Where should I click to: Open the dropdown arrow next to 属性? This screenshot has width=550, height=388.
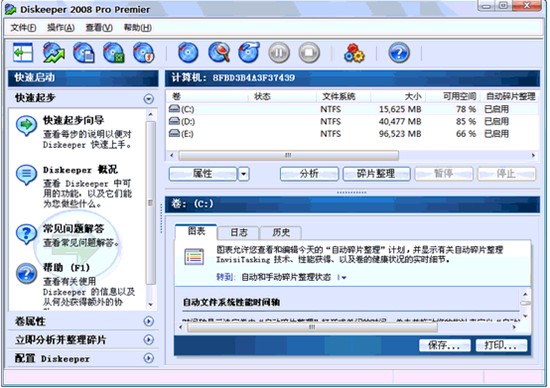(x=244, y=174)
